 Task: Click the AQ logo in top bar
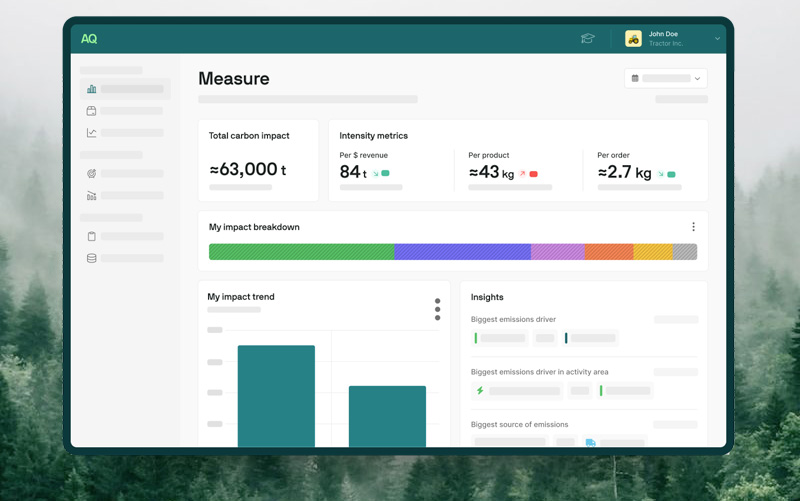coord(89,39)
